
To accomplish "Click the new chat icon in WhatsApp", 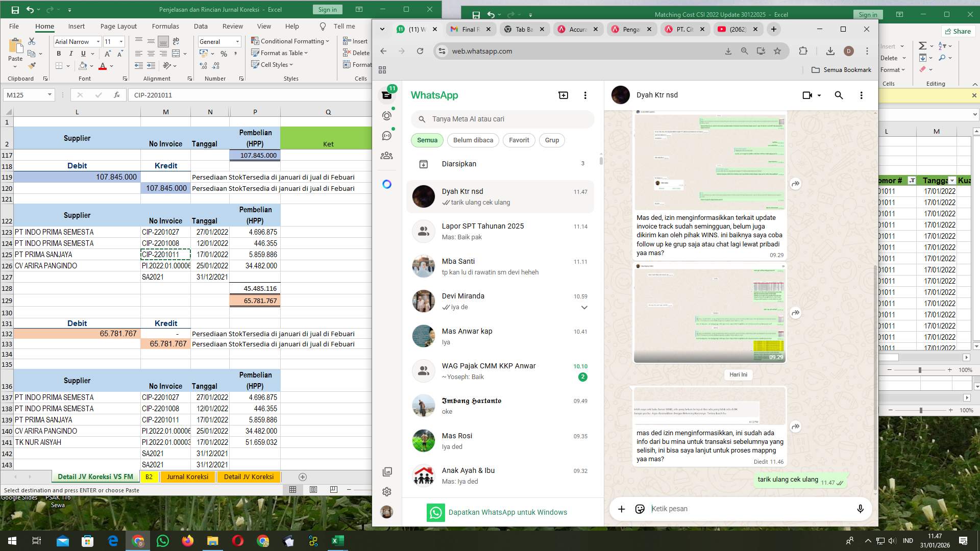I will coord(563,95).
